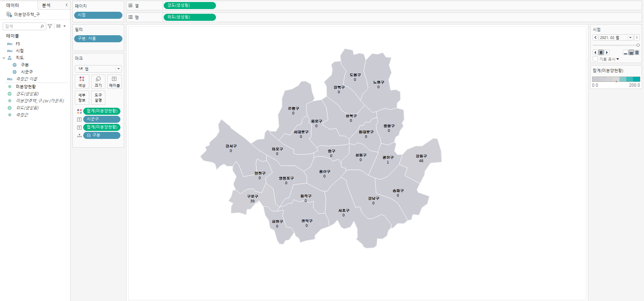
Task: Open the 맵 mark type dropdown
Action: click(x=98, y=69)
